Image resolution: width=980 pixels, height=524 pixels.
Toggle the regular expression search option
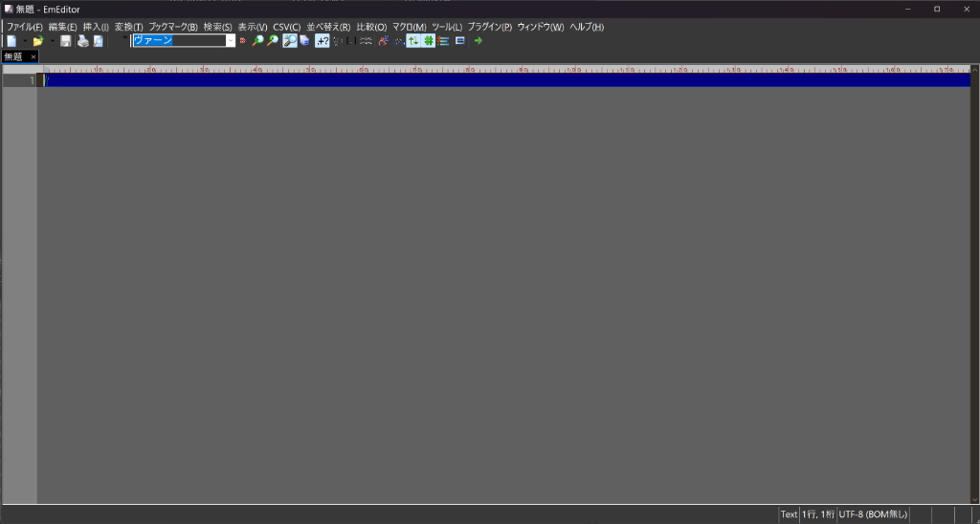(323, 41)
